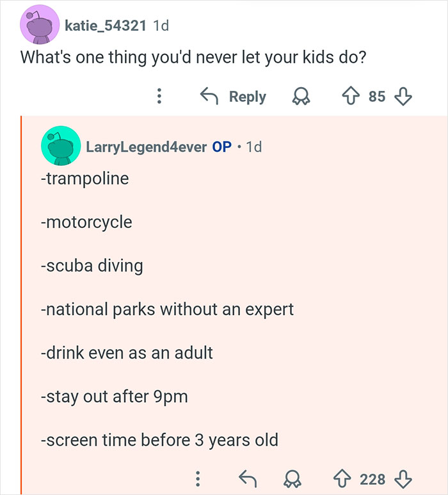Visit LarryLegend4ever's profile via username
Image resolution: width=448 pixels, height=495 pixels.
147,147
